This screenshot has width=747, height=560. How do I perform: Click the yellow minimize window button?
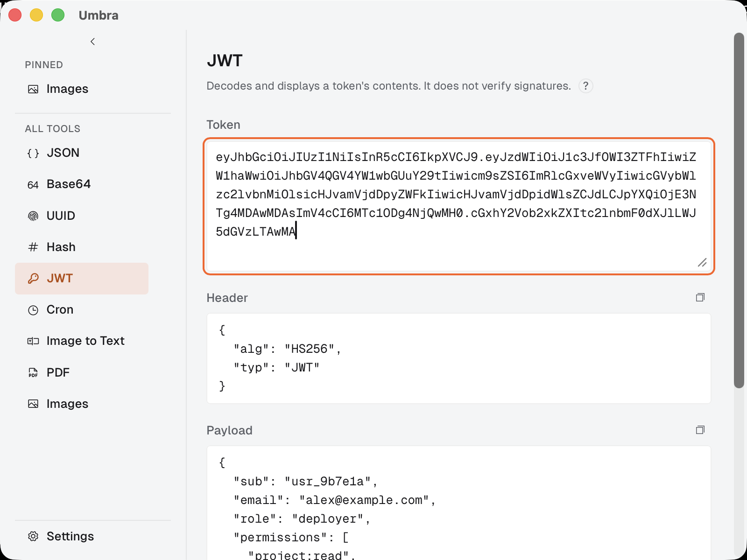36,15
